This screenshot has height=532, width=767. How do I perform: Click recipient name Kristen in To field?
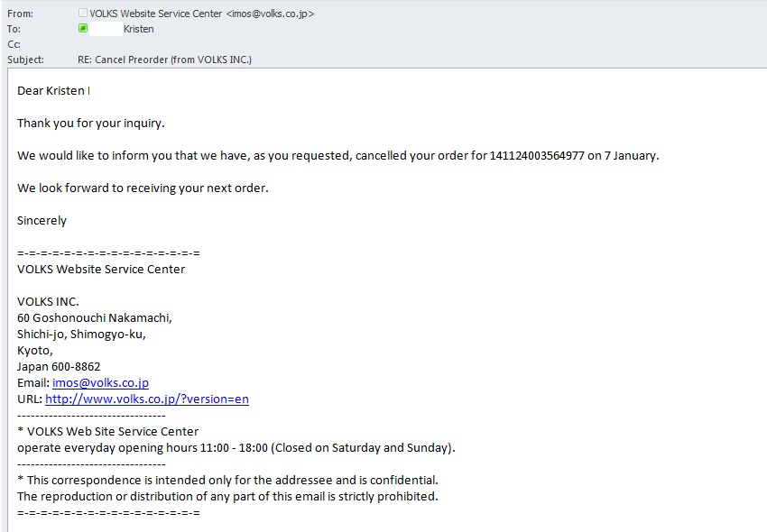[138, 29]
